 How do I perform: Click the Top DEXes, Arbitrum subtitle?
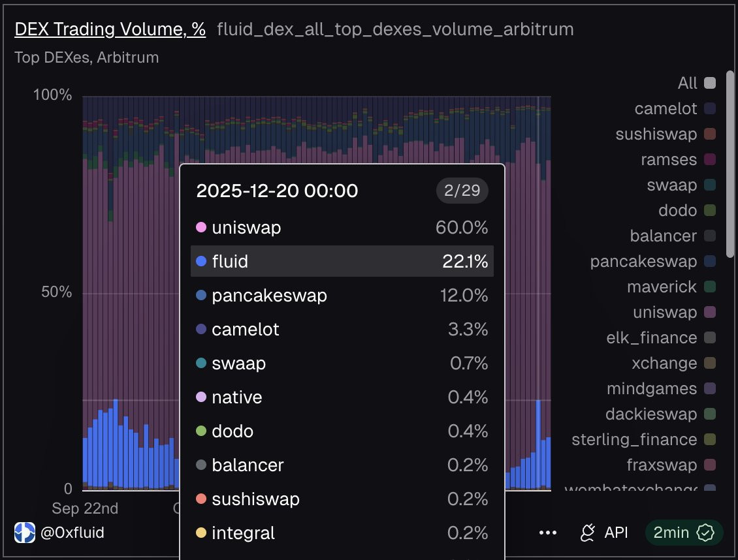click(x=87, y=57)
